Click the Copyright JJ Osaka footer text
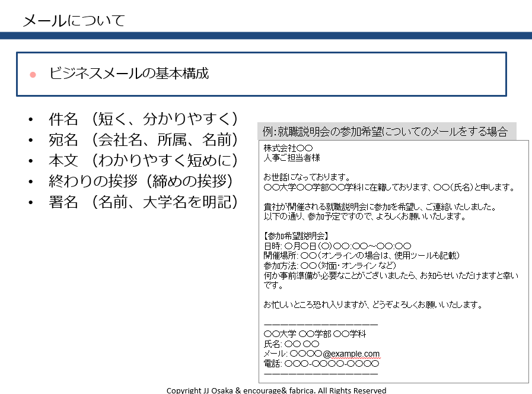 point(276,390)
